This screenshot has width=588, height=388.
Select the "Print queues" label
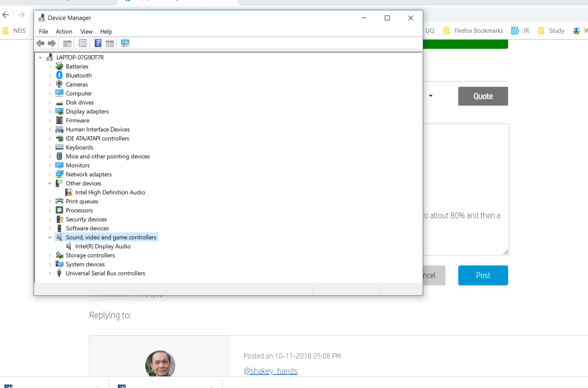coord(82,201)
